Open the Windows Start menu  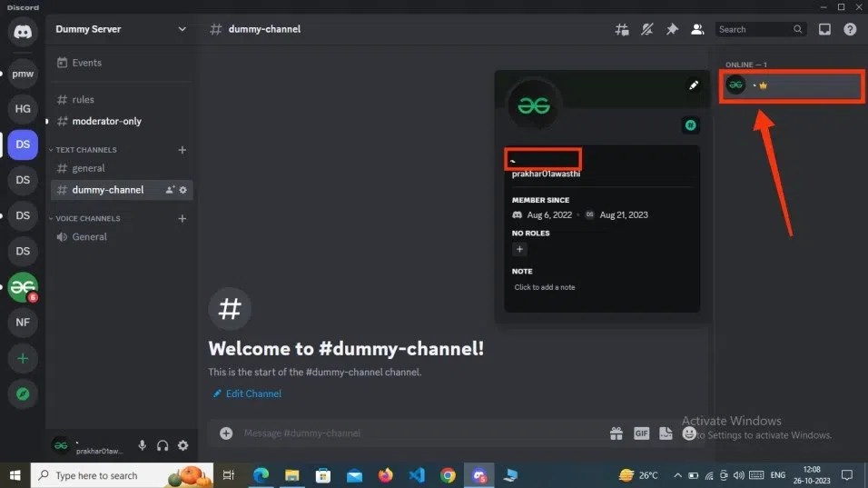pos(15,475)
